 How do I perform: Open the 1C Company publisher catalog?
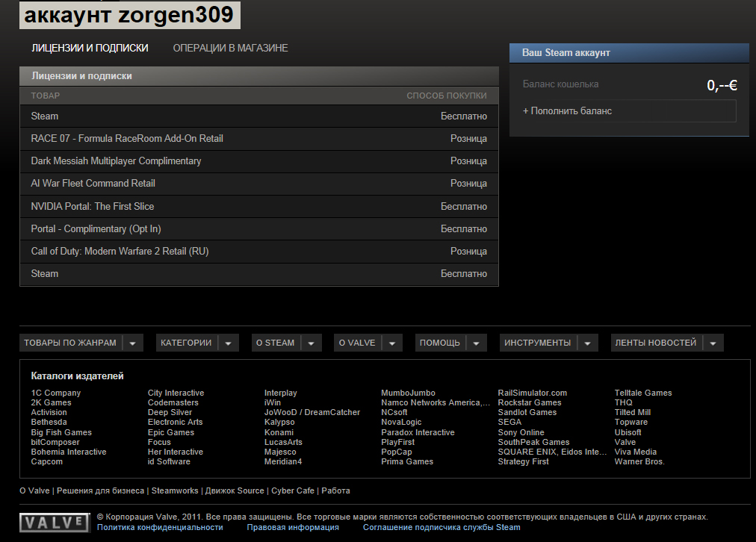(x=56, y=393)
